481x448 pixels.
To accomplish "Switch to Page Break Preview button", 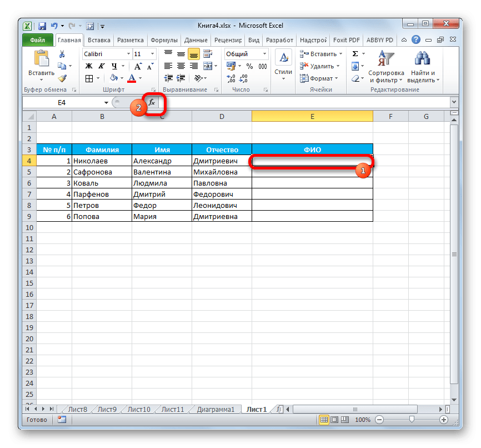I will click(x=345, y=420).
